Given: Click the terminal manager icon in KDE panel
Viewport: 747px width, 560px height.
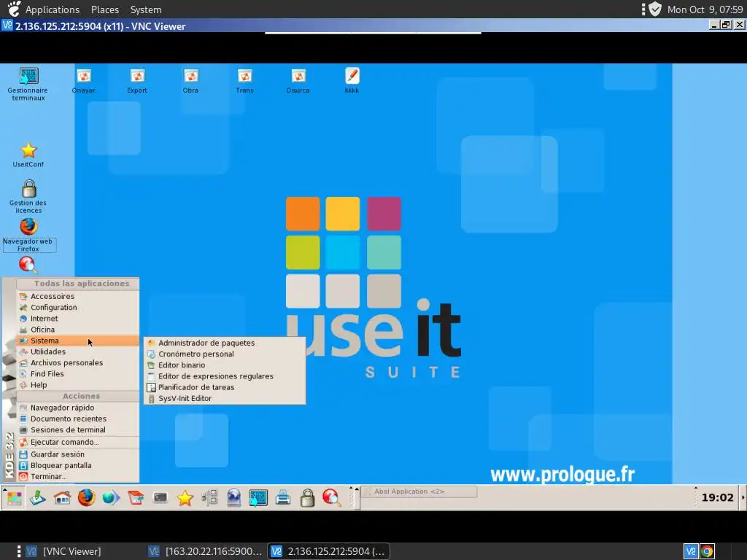Looking at the screenshot, I should pos(258,498).
